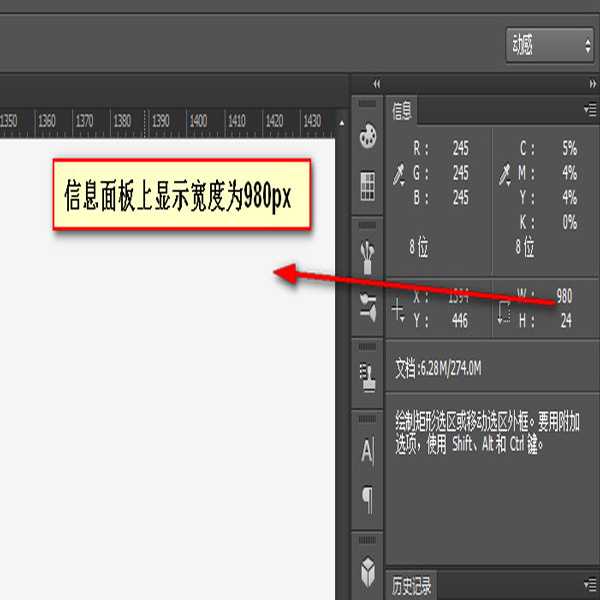Click the 8位 label under CMYK readout
Screen dimensions: 600x600
[525, 247]
